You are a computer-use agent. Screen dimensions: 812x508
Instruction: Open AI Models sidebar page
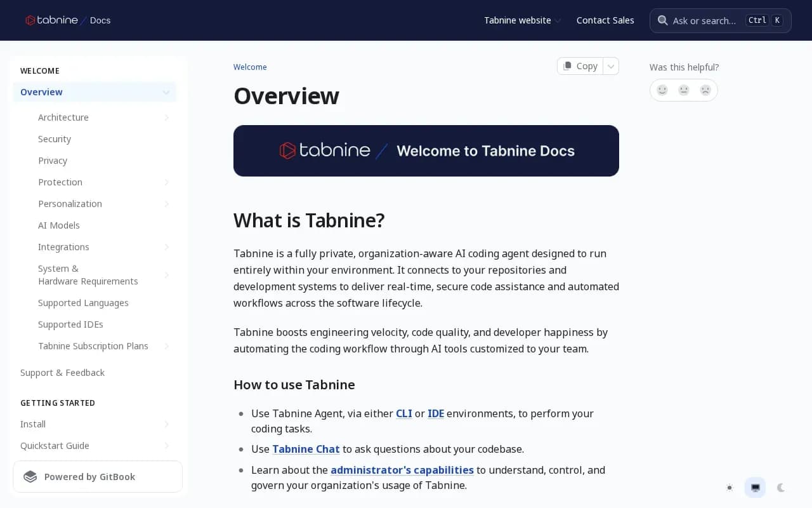click(59, 225)
